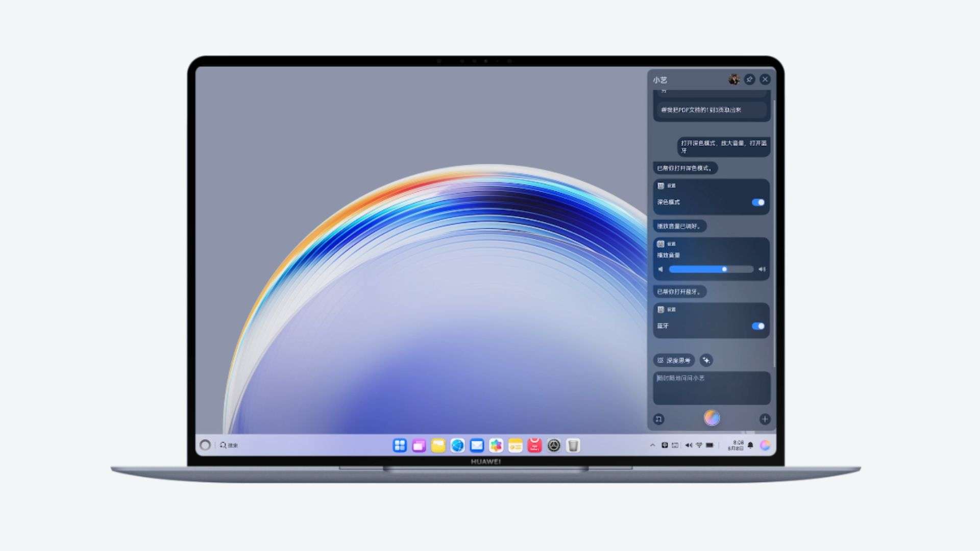Open the notification bell panel
The image size is (980, 551).
click(x=750, y=445)
